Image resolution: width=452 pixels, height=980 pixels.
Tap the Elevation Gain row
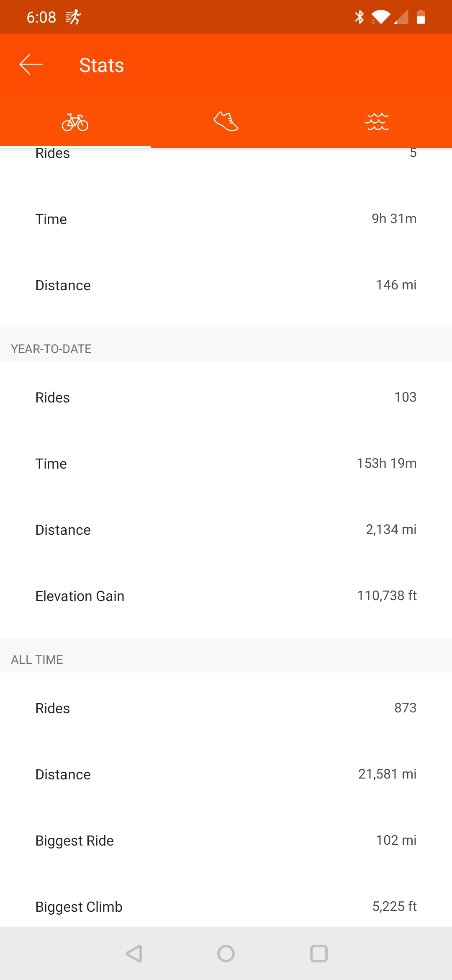tap(226, 596)
